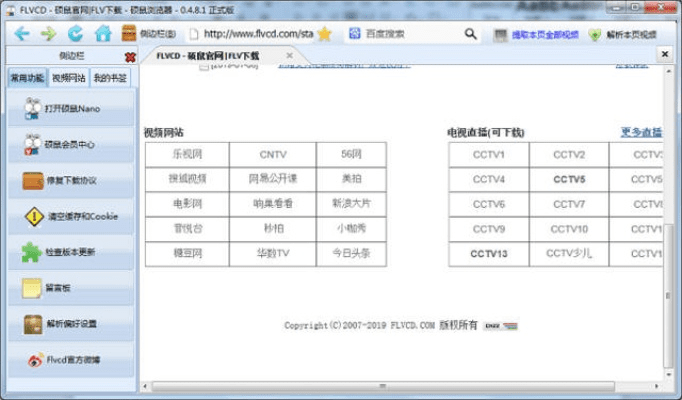
Task: Click the black X button right of tab strip
Action: 665,54
